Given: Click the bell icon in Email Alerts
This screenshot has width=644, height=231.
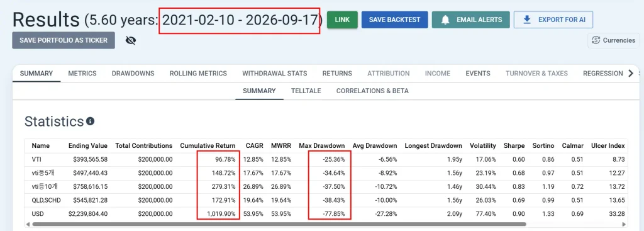Looking at the screenshot, I should [x=445, y=20].
